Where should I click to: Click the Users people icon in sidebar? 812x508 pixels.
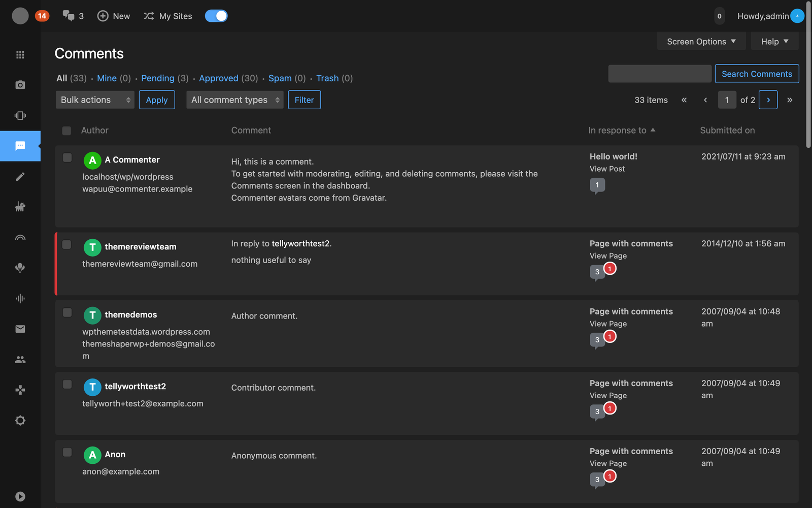[20, 360]
